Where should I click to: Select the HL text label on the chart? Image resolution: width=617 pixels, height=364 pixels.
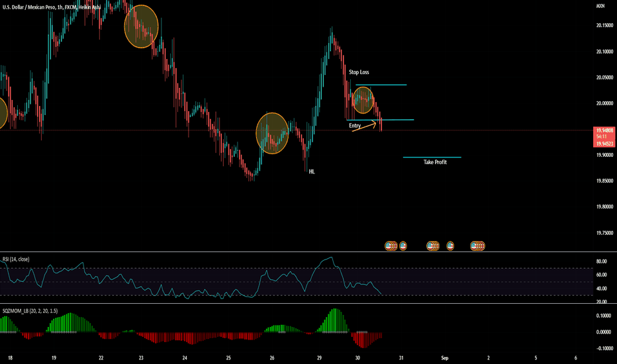312,171
